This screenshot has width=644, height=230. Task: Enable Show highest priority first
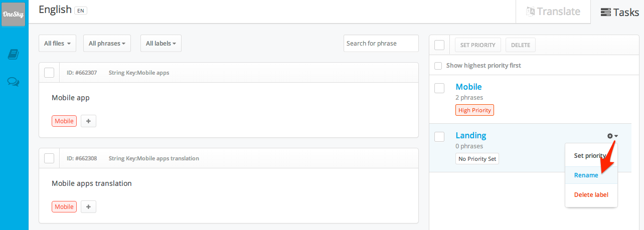pyautogui.click(x=438, y=66)
